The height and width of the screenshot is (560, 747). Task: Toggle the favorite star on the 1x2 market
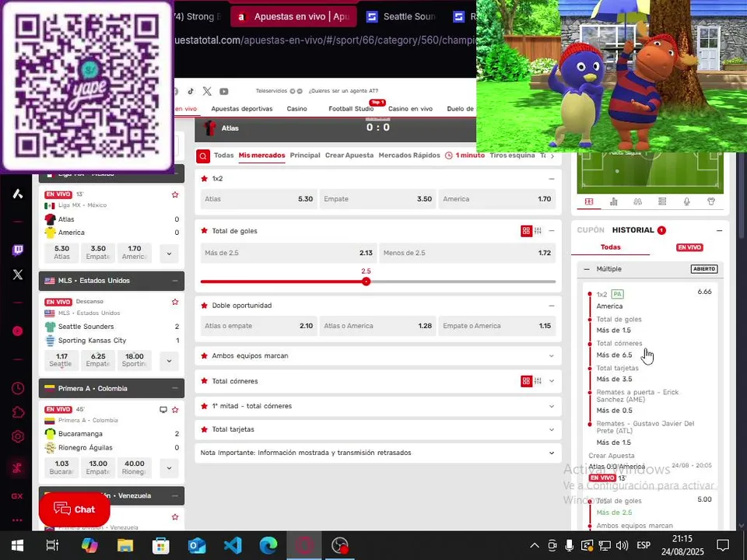tap(205, 179)
